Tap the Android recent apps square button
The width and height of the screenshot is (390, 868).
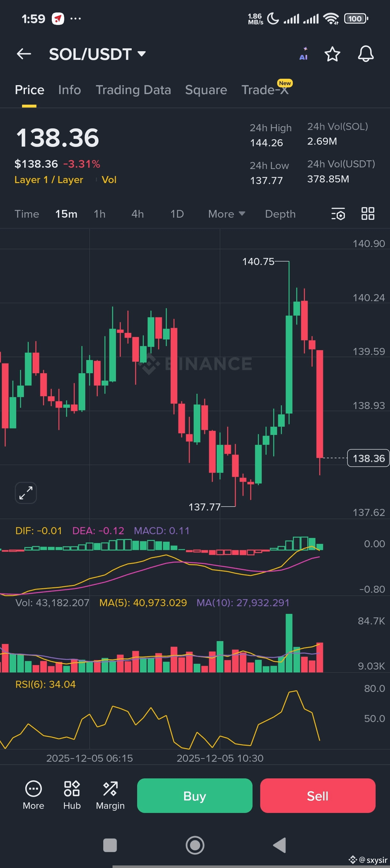pos(110,845)
